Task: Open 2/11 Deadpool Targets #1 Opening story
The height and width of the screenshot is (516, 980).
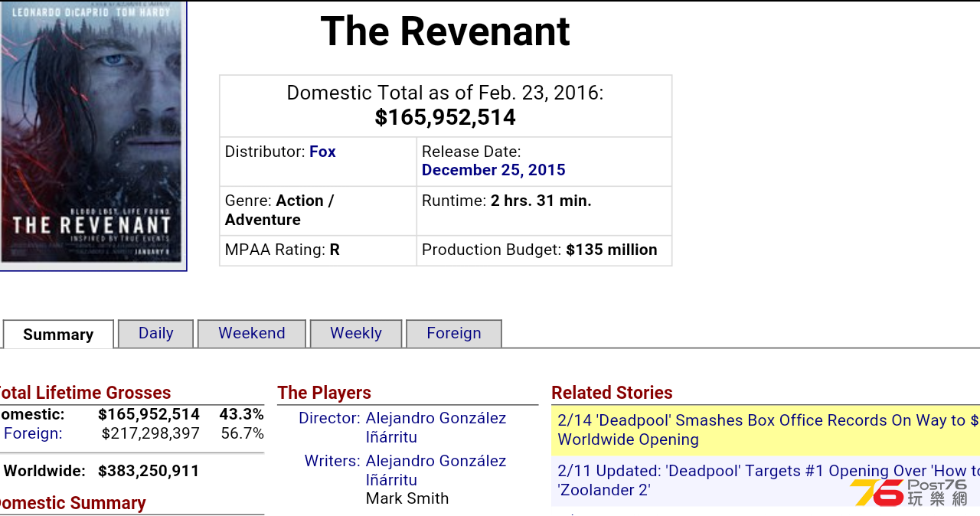Action: pyautogui.click(x=766, y=480)
